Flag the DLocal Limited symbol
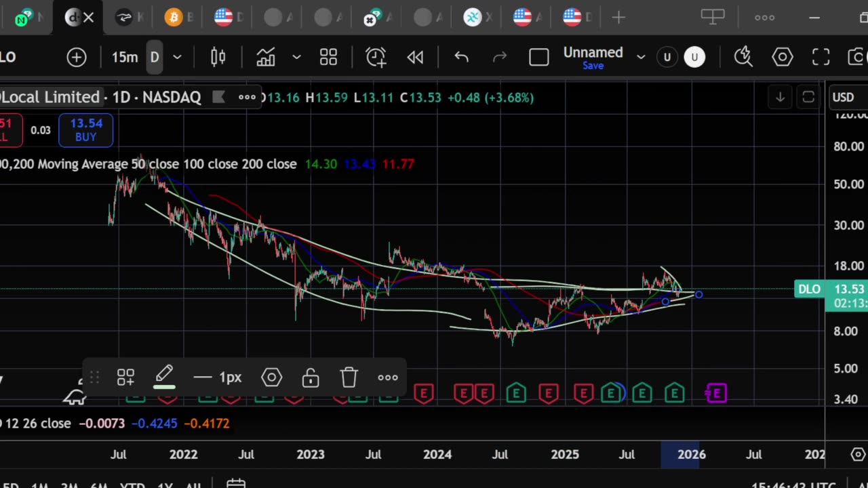The image size is (868, 488). tap(218, 97)
